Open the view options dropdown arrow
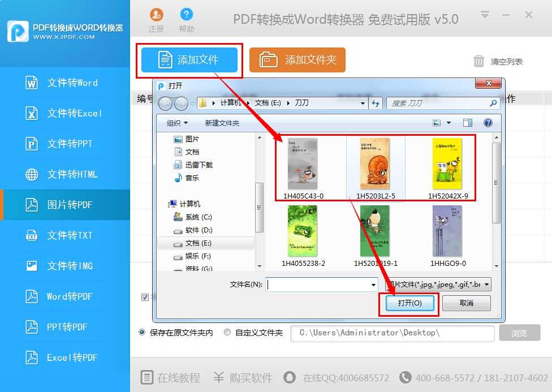Screen dimensions: 552x392 coord(448,123)
